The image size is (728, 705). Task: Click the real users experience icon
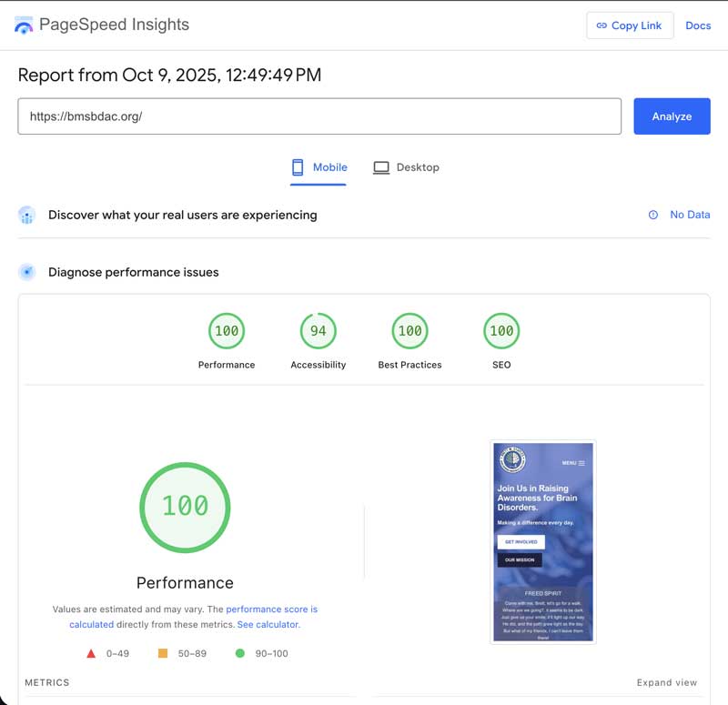(x=27, y=216)
